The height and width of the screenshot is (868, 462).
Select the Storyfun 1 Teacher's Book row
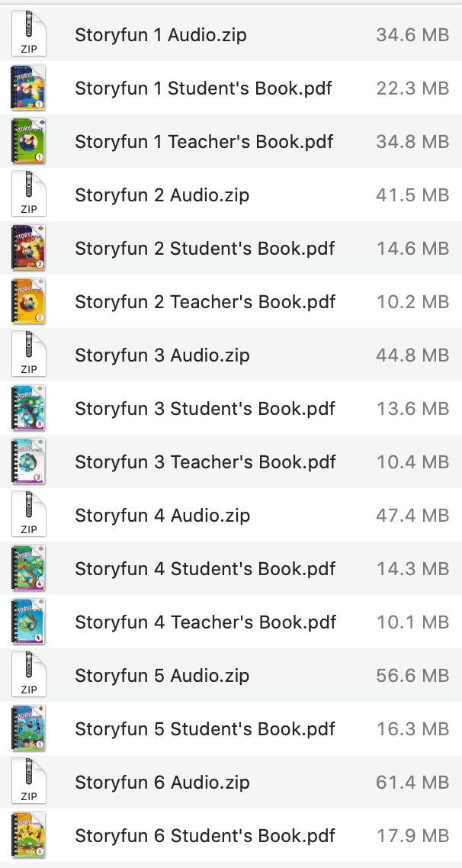[229, 141]
